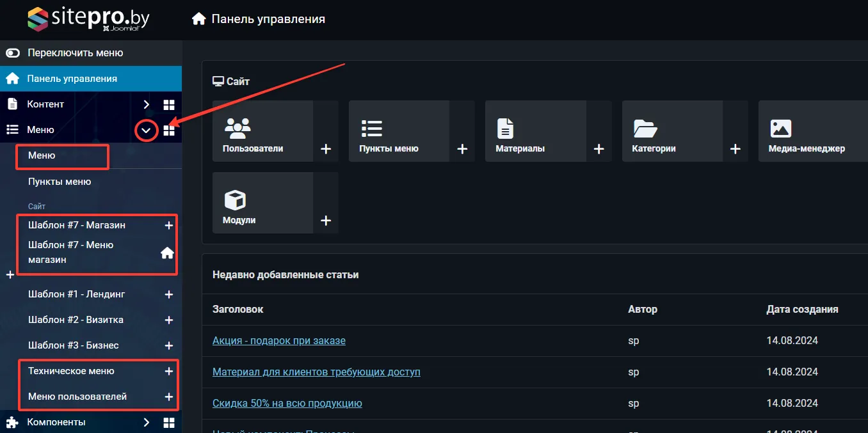Open Меню dashboard grid icon
This screenshot has height=433, width=868.
tap(169, 130)
